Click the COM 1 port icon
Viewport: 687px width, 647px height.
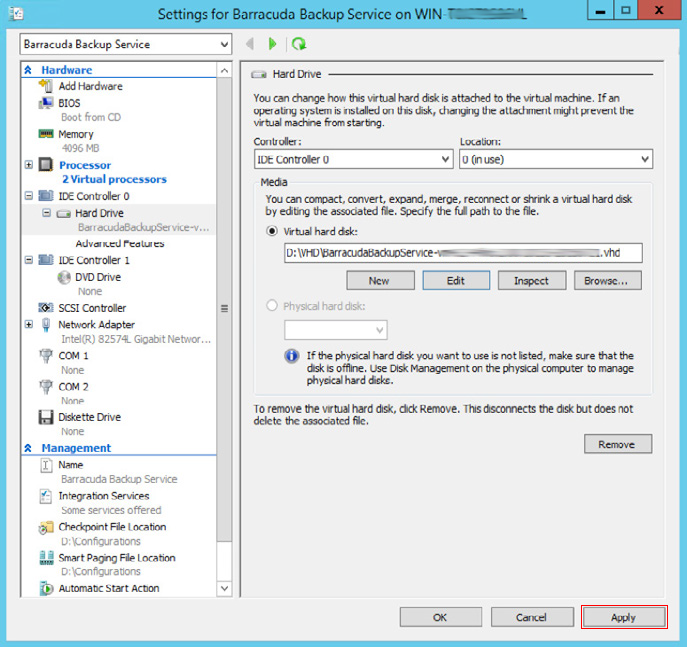pos(46,355)
